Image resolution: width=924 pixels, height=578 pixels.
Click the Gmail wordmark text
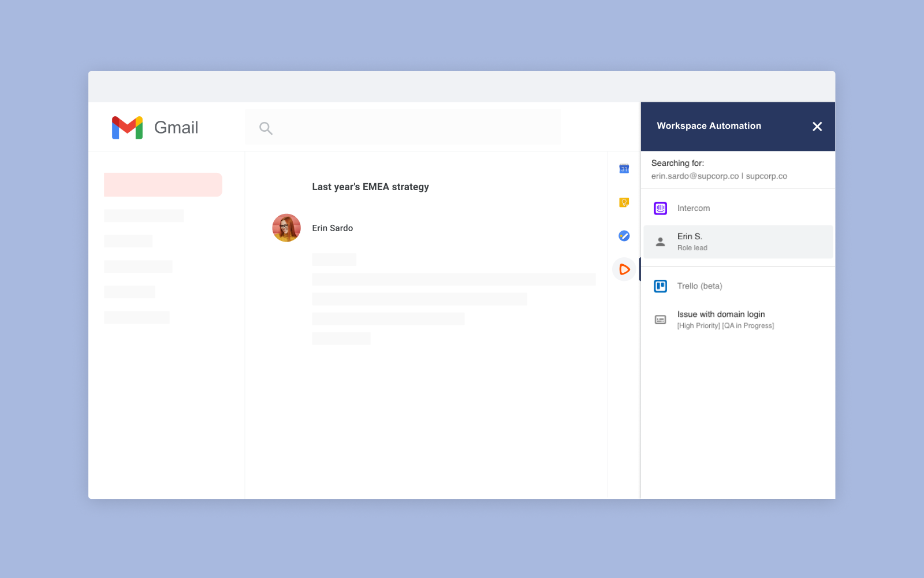click(x=176, y=128)
